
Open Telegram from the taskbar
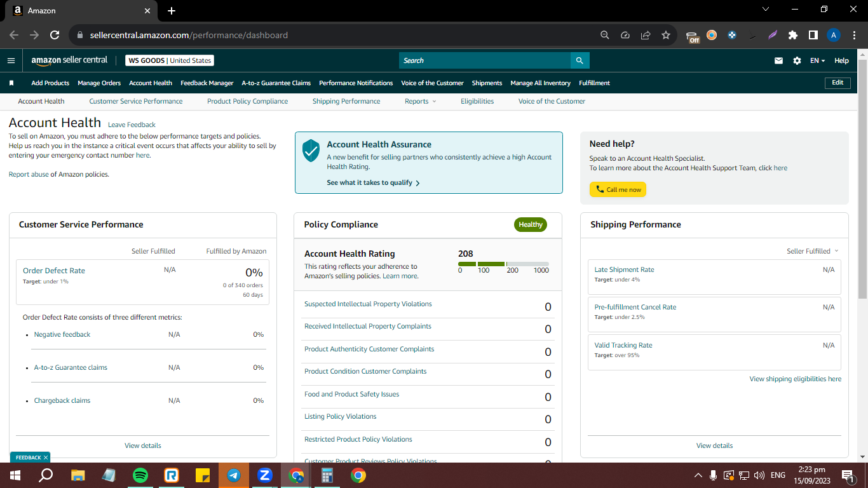point(234,475)
